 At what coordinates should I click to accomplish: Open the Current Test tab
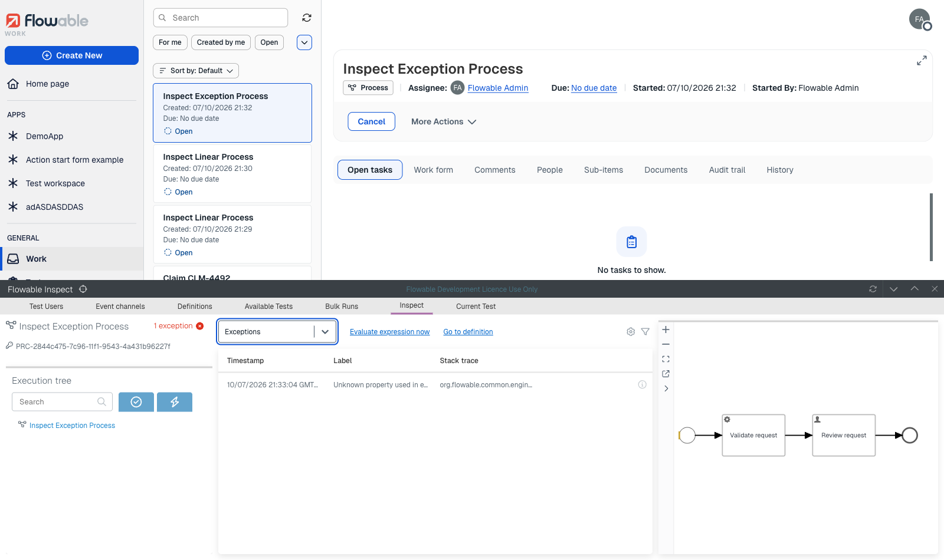[x=476, y=307]
